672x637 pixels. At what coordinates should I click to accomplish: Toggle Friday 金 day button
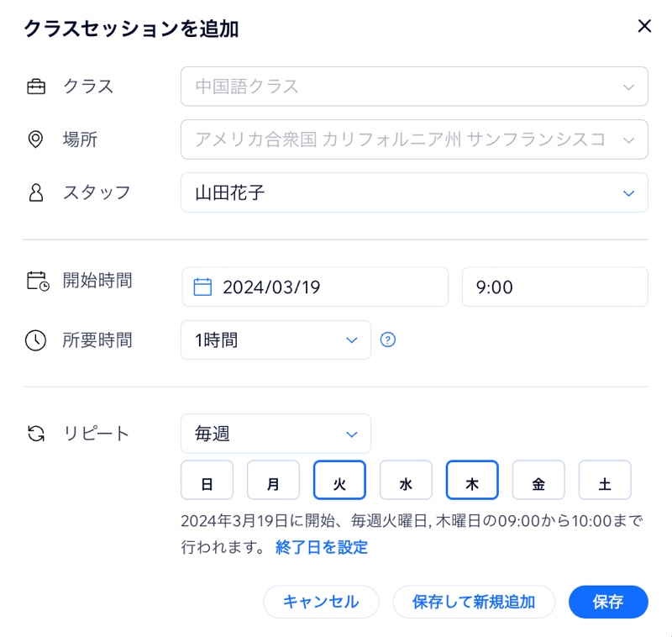pyautogui.click(x=538, y=480)
